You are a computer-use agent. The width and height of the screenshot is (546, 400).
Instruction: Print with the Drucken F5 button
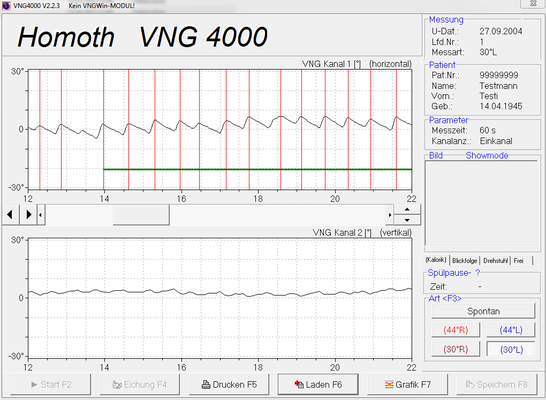pyautogui.click(x=229, y=384)
